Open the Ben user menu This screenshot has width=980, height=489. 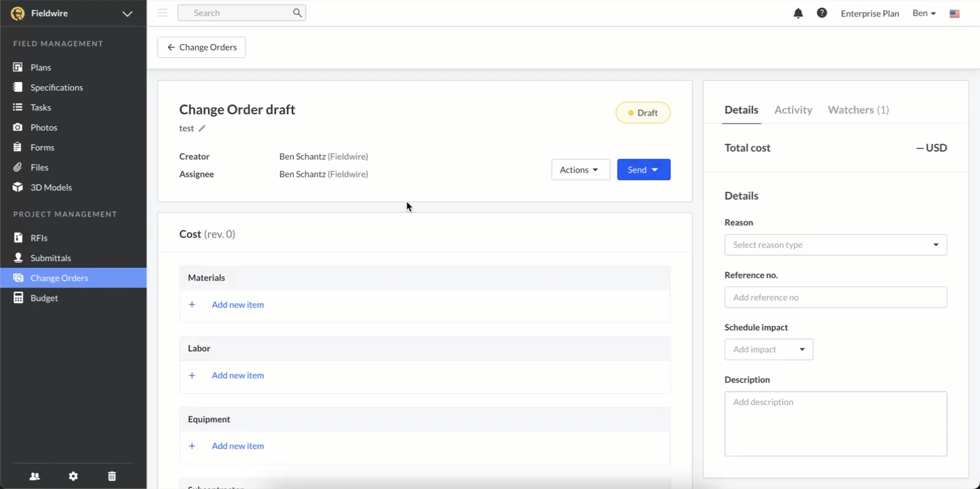[x=924, y=13]
